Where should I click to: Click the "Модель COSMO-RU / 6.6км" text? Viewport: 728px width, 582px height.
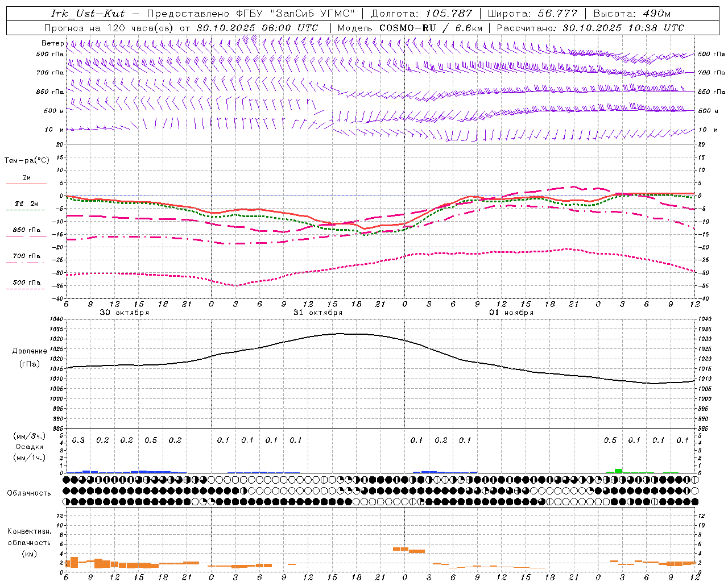[410, 28]
